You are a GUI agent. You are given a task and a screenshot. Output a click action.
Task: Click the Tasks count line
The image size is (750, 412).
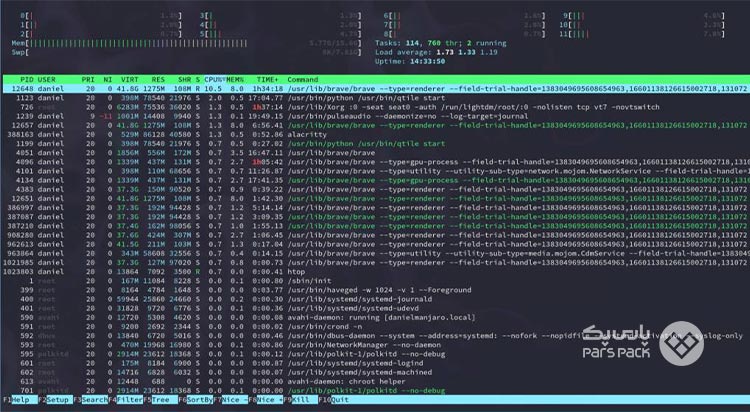(441, 43)
